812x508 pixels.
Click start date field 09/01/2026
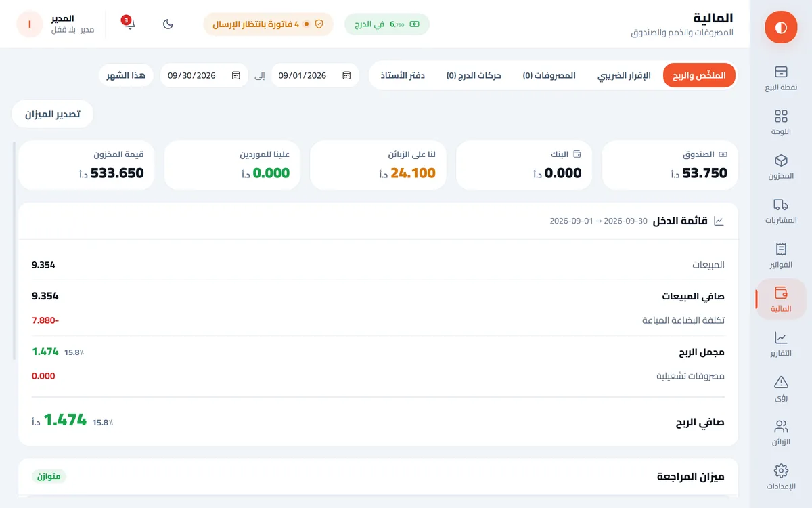tap(315, 75)
